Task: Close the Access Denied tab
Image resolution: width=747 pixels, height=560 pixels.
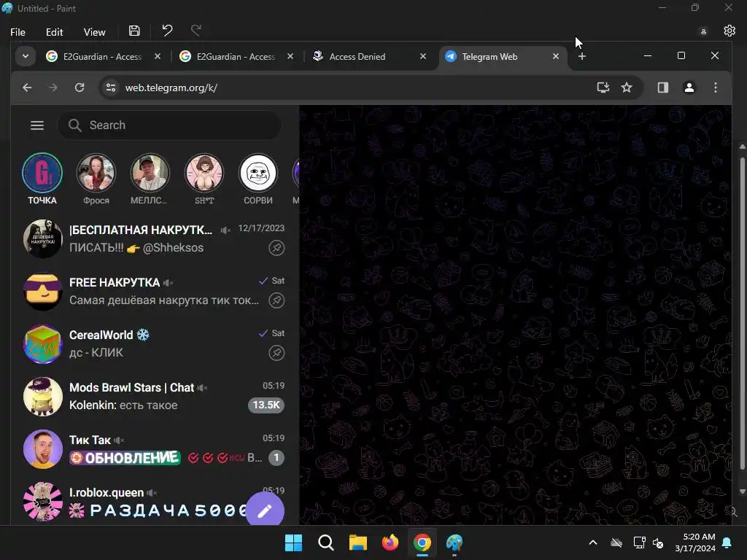Action: point(422,56)
